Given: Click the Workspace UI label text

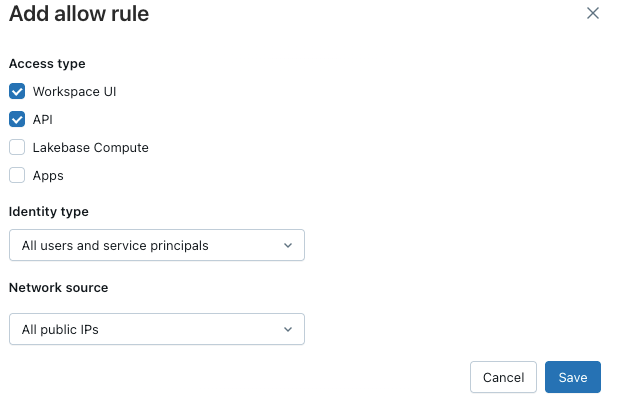Looking at the screenshot, I should tap(74, 91).
